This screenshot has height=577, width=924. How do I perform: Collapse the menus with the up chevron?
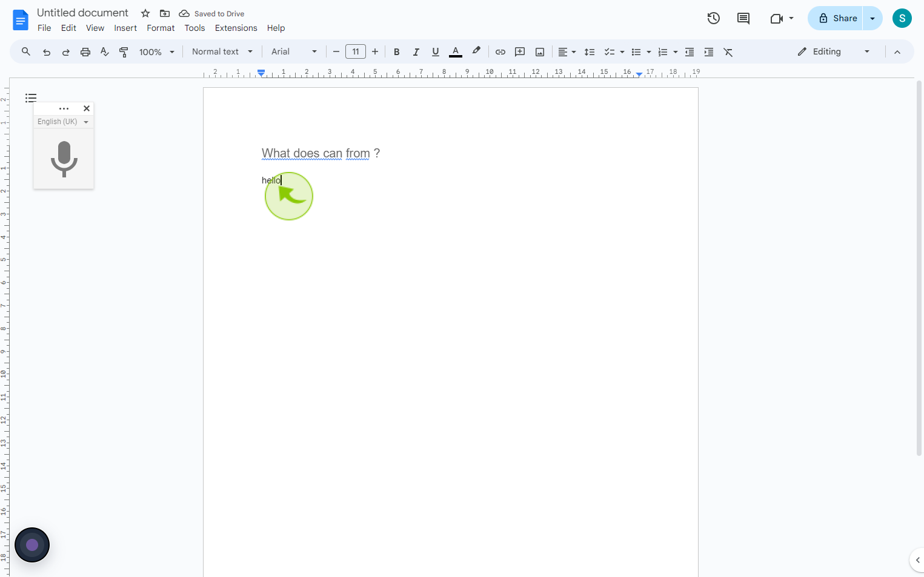(x=897, y=52)
